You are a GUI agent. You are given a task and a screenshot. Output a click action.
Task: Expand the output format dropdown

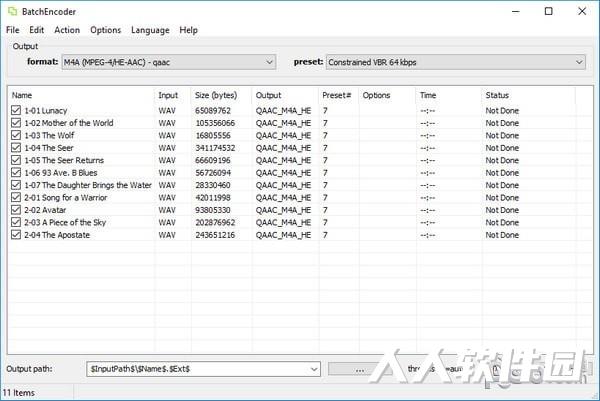click(169, 62)
